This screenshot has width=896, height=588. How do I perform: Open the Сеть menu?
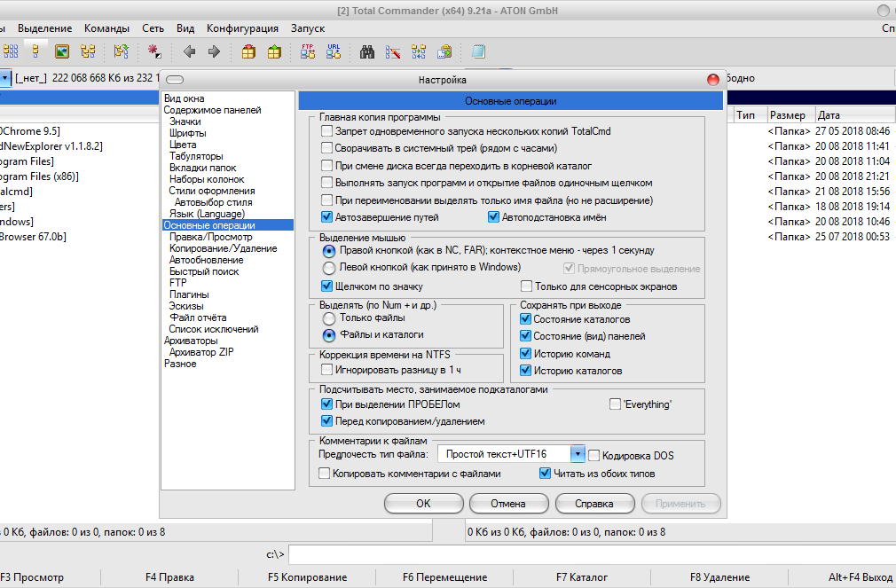[x=153, y=28]
